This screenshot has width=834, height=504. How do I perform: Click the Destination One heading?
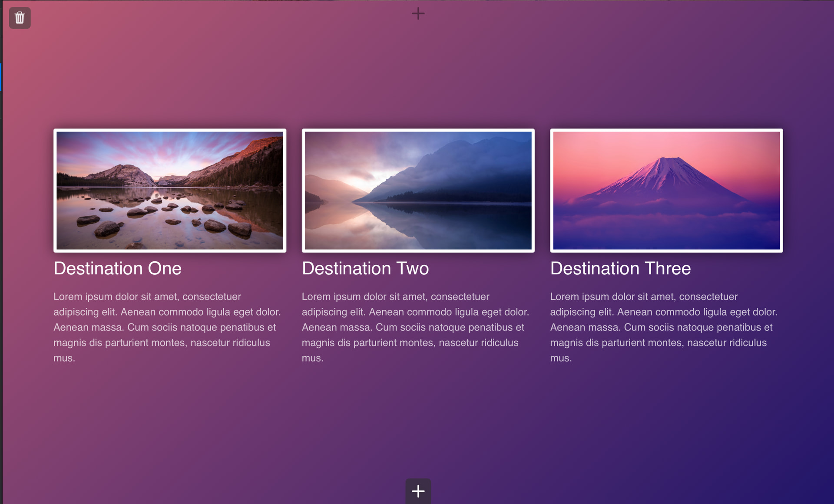pyautogui.click(x=117, y=268)
